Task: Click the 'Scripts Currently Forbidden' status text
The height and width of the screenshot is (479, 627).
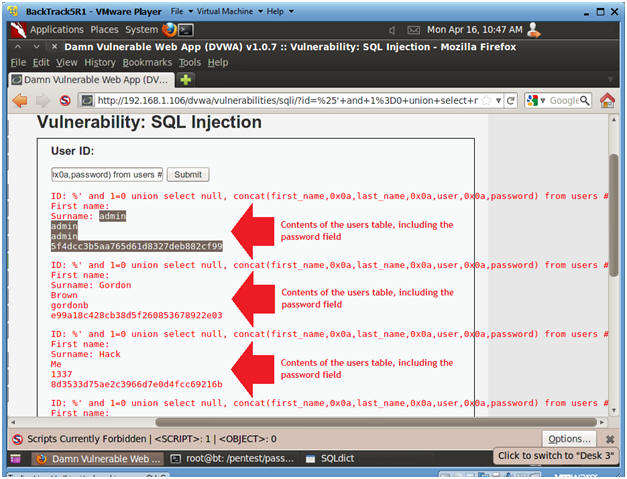Action: (86, 439)
